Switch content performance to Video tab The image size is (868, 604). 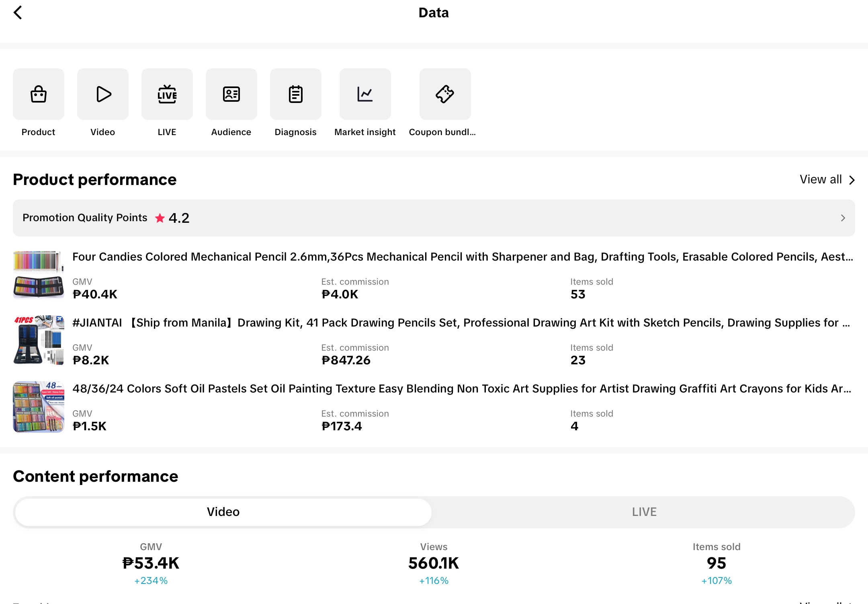coord(223,512)
